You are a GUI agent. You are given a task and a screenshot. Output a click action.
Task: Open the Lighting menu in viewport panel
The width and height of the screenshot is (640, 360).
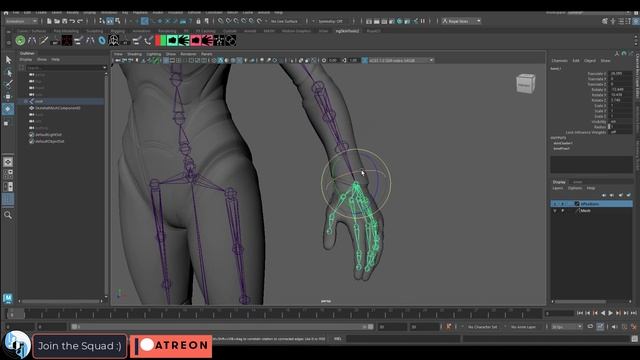[154, 54]
